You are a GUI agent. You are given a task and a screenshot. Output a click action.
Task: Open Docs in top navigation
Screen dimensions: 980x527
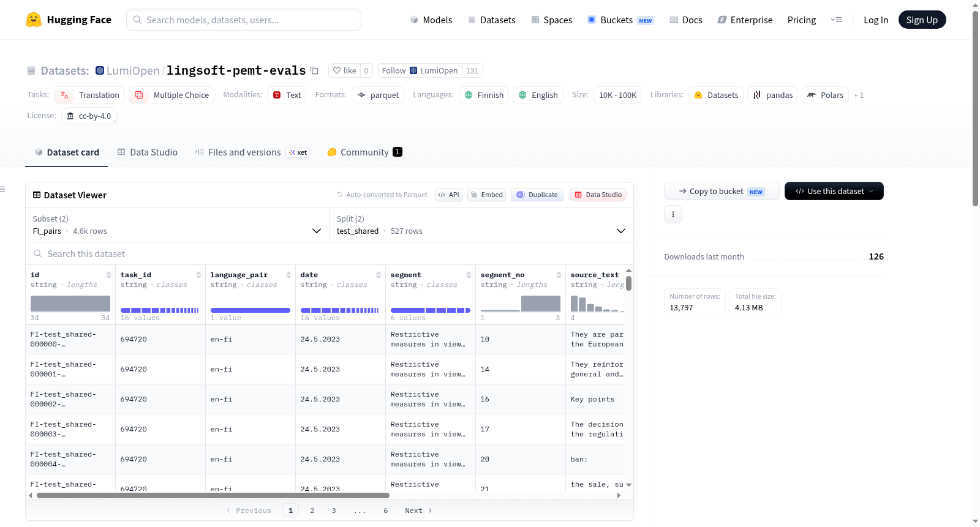tap(686, 20)
